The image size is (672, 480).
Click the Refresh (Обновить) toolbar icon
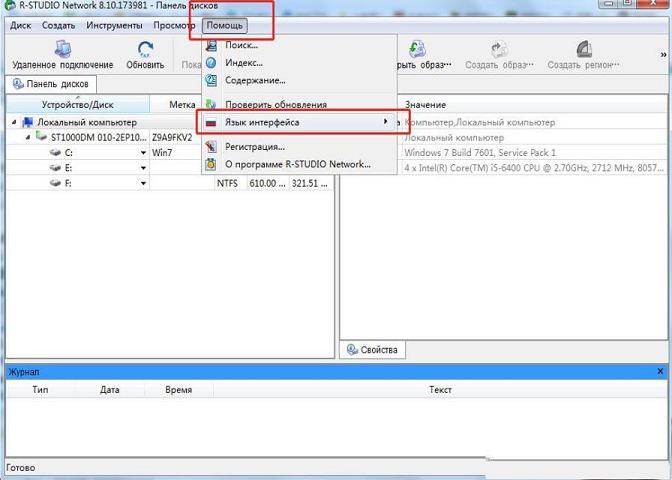pos(145,49)
